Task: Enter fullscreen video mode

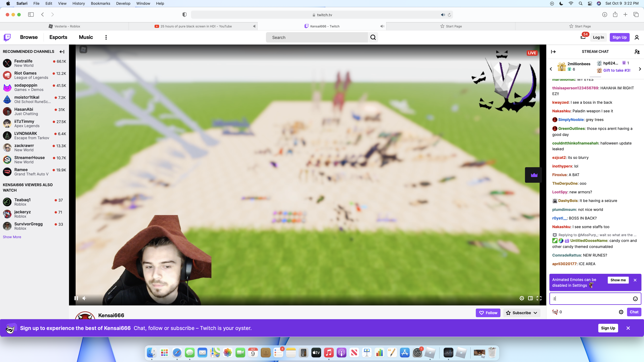Action: tap(539, 298)
